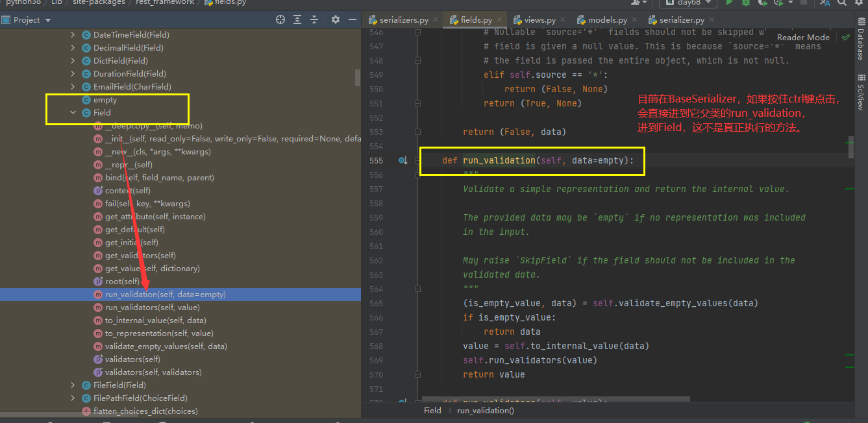This screenshot has width=868, height=423.
Task: Click the overridden-method gutter icon at line 555
Action: (x=403, y=160)
